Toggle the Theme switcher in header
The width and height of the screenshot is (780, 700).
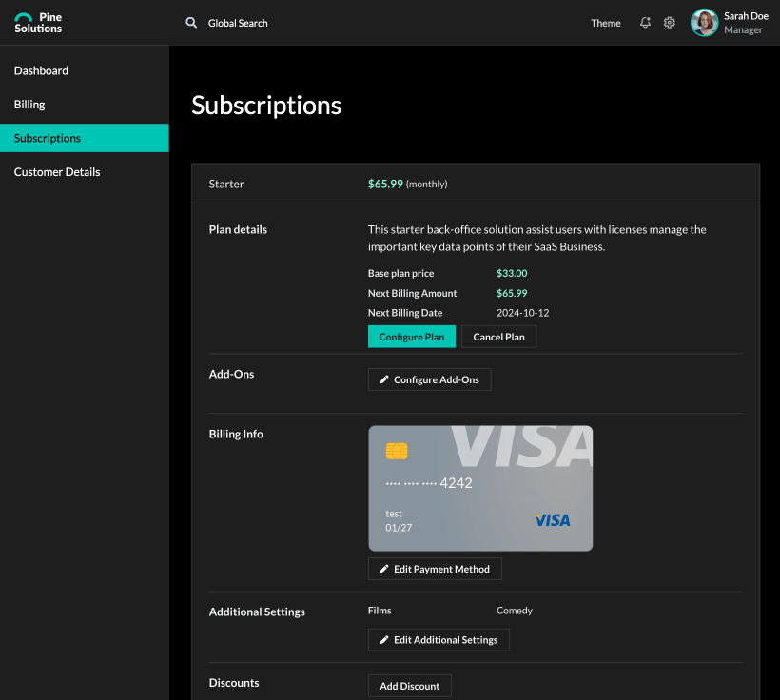point(605,23)
